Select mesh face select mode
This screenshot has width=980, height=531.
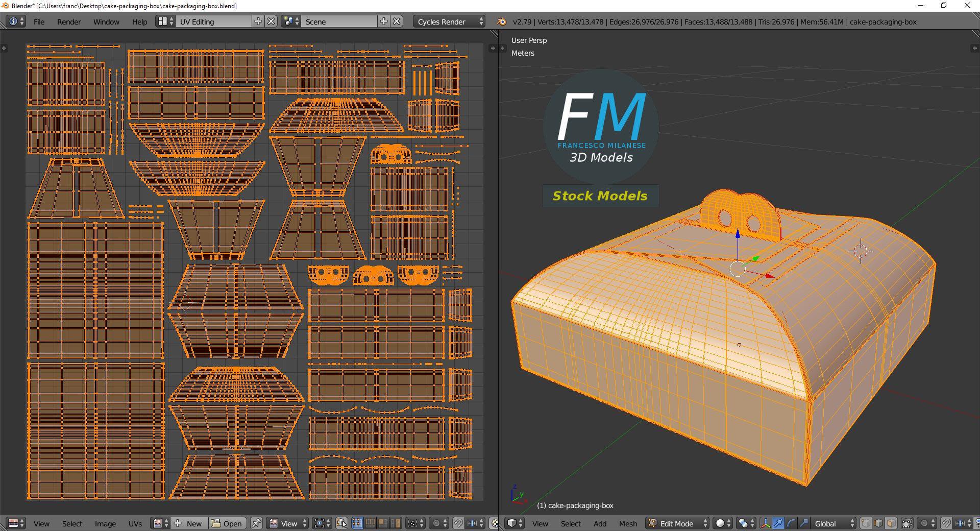click(891, 523)
